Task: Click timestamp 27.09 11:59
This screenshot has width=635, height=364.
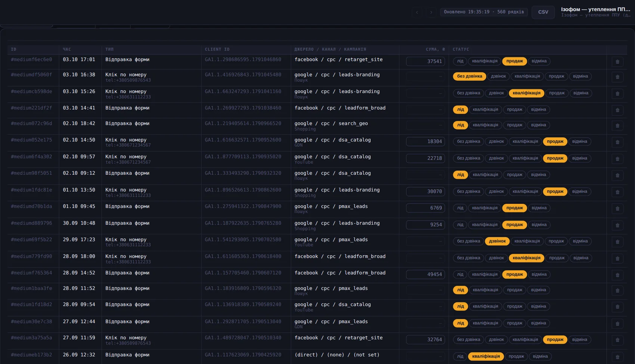Action: pyautogui.click(x=79, y=337)
